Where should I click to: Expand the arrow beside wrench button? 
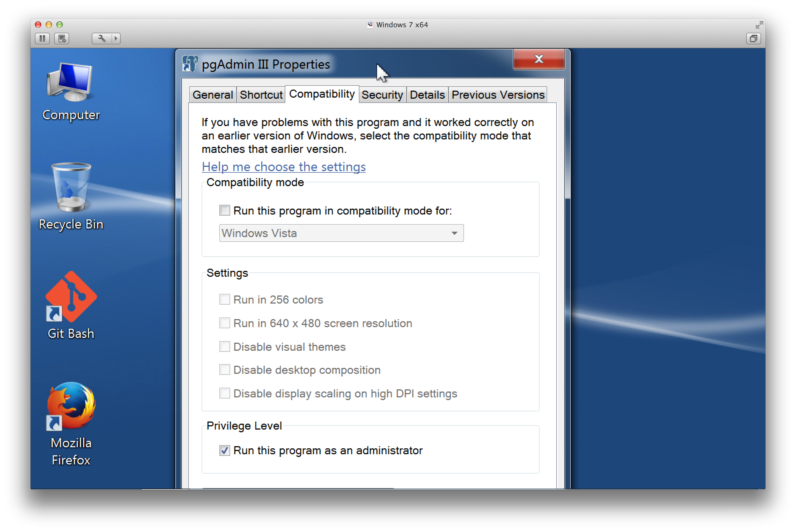(x=116, y=38)
